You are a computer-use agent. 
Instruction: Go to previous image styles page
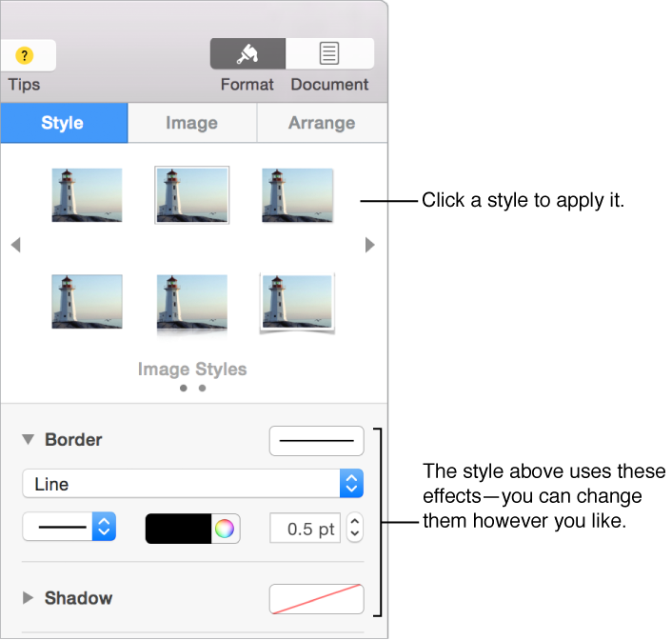(16, 245)
